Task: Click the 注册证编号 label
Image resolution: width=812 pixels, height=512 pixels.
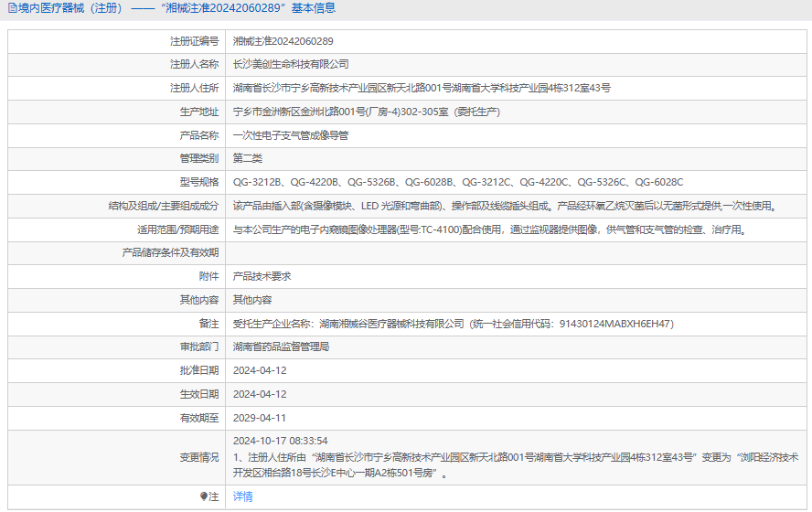Action: click(x=195, y=41)
